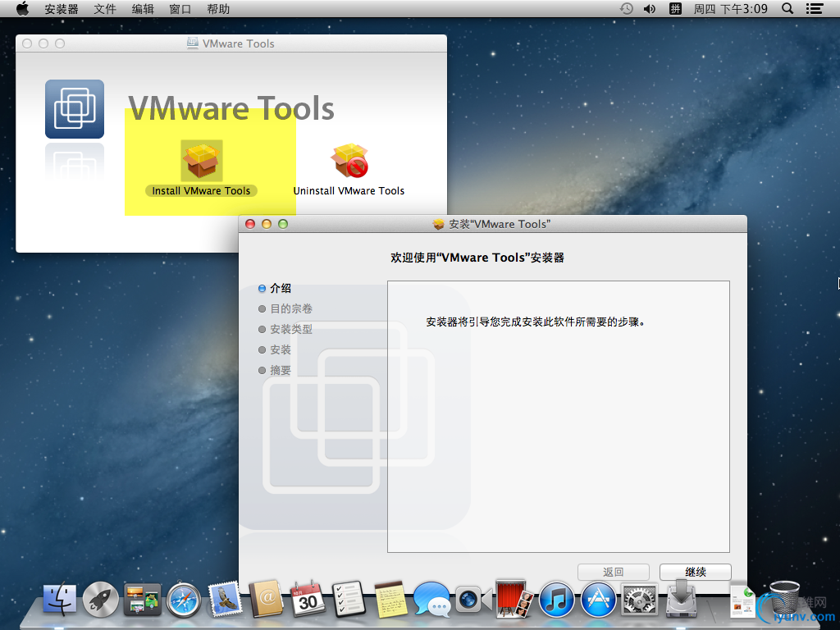Open the 编辑 menu
This screenshot has height=630, width=840.
(x=143, y=9)
